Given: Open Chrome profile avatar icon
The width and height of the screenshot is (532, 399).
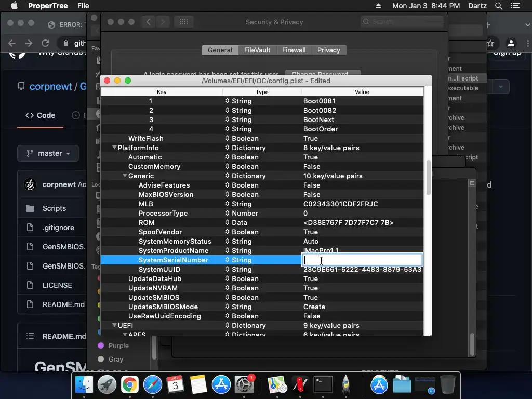Looking at the screenshot, I should [x=511, y=43].
